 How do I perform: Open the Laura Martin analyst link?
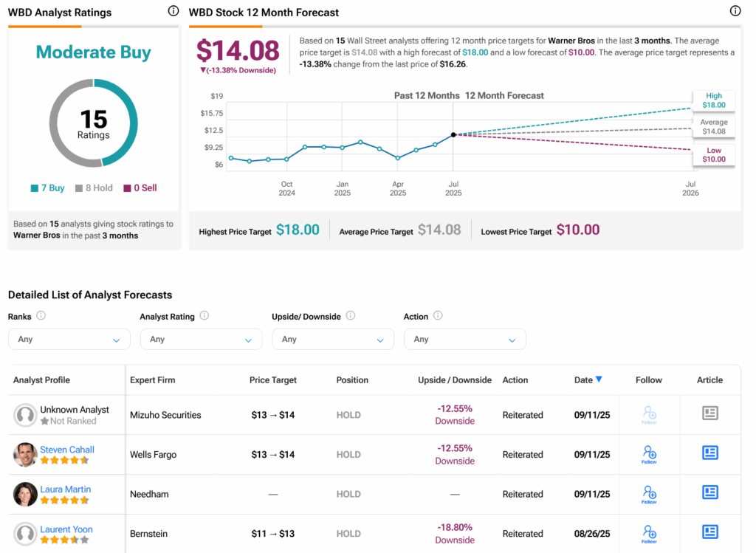(x=66, y=489)
